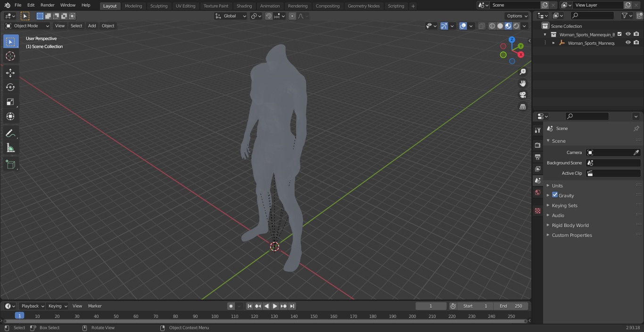The image size is (644, 332).
Task: Switch perspective/orthographic with the grid icon
Action: tap(522, 107)
